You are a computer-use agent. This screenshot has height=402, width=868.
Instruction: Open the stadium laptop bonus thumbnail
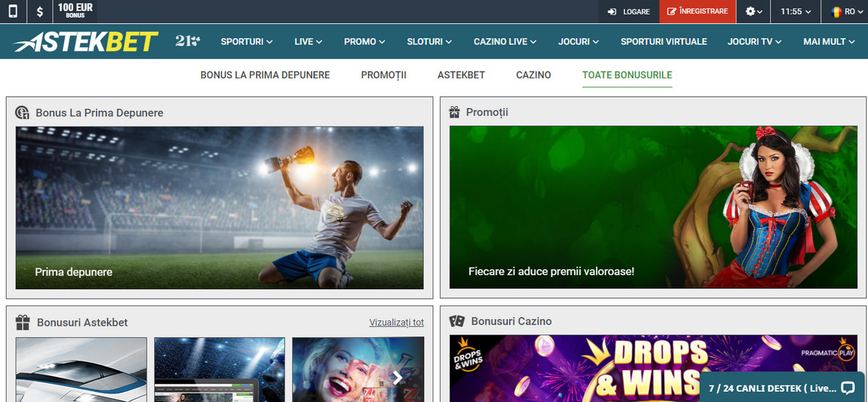(x=219, y=369)
